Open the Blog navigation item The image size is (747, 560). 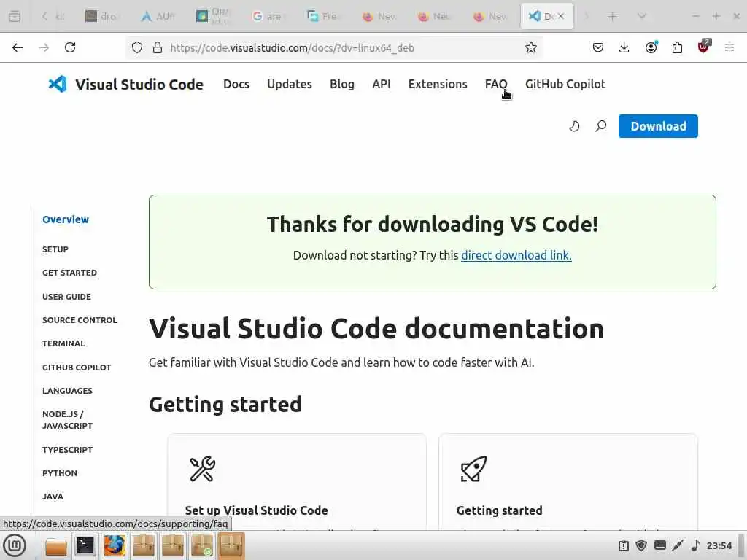[342, 85]
